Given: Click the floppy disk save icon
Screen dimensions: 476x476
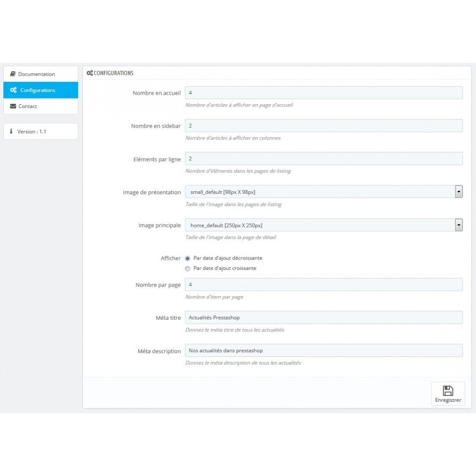Looking at the screenshot, I should coord(448,391).
